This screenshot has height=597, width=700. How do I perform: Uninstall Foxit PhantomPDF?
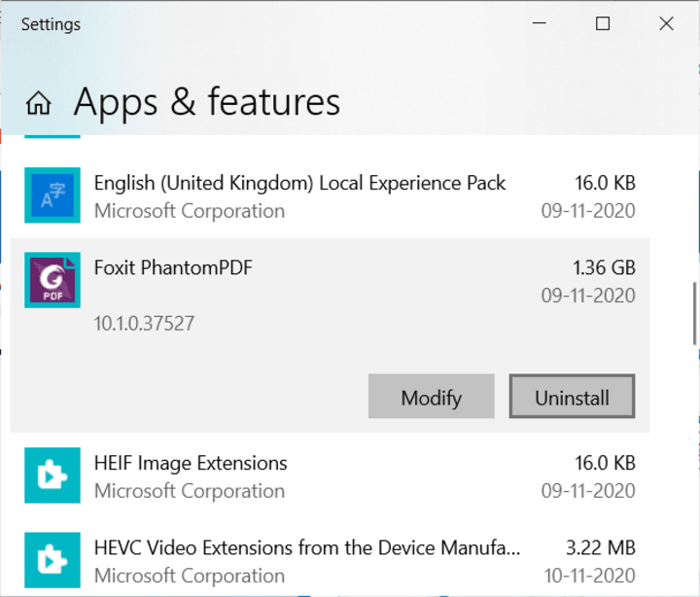[572, 396]
